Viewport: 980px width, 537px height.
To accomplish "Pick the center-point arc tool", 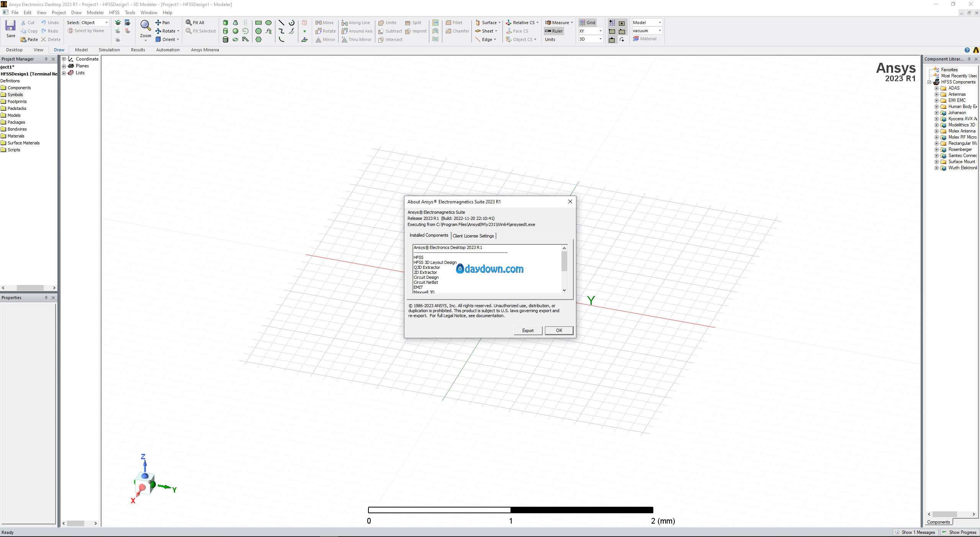I will click(291, 23).
